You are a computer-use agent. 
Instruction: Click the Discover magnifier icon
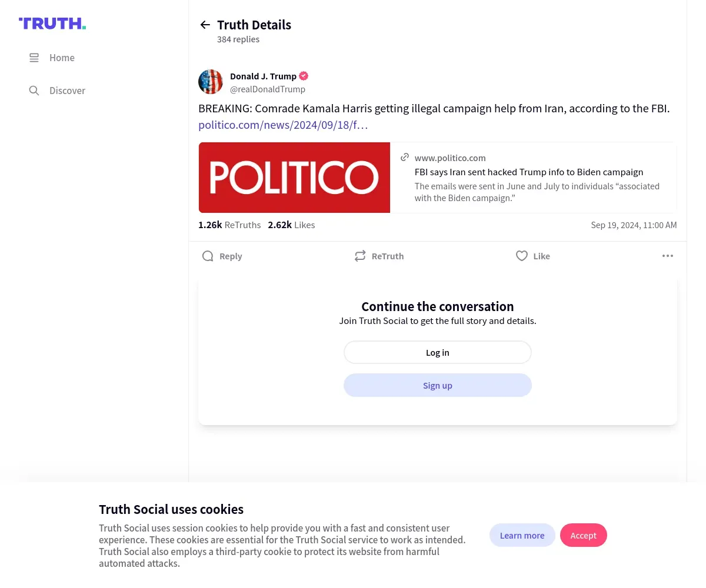click(x=34, y=91)
